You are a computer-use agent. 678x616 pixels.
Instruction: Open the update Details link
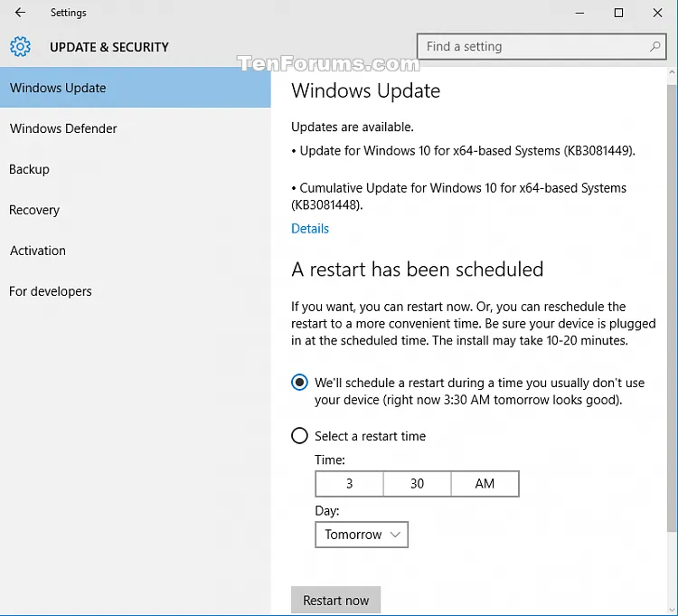pyautogui.click(x=310, y=229)
